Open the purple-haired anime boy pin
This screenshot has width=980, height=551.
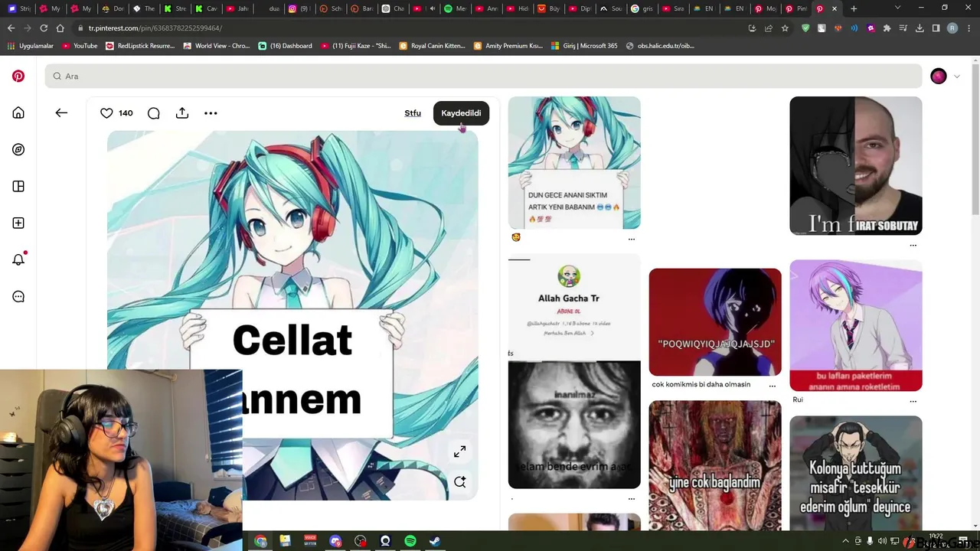(856, 325)
